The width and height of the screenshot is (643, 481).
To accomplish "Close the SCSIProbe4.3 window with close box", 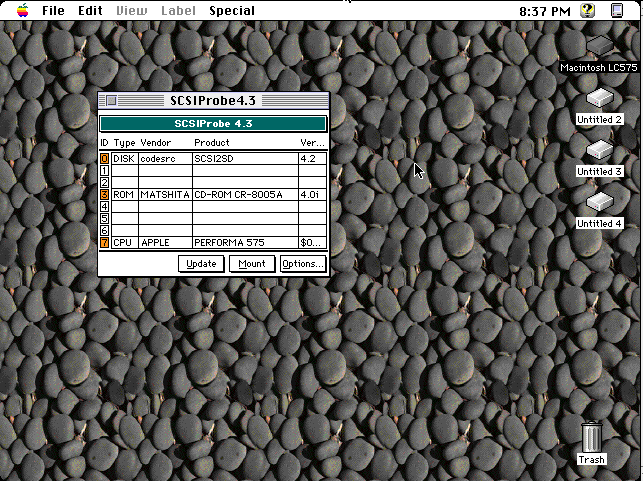I will pyautogui.click(x=112, y=100).
